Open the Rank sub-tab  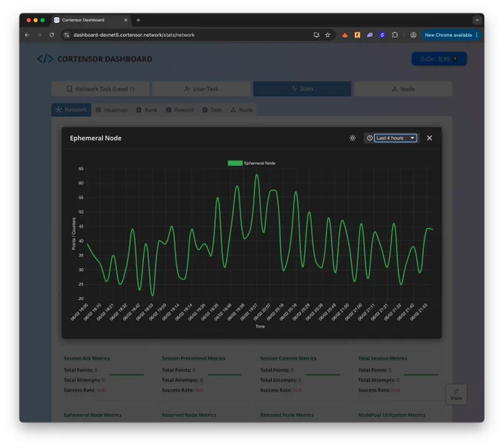[x=147, y=110]
